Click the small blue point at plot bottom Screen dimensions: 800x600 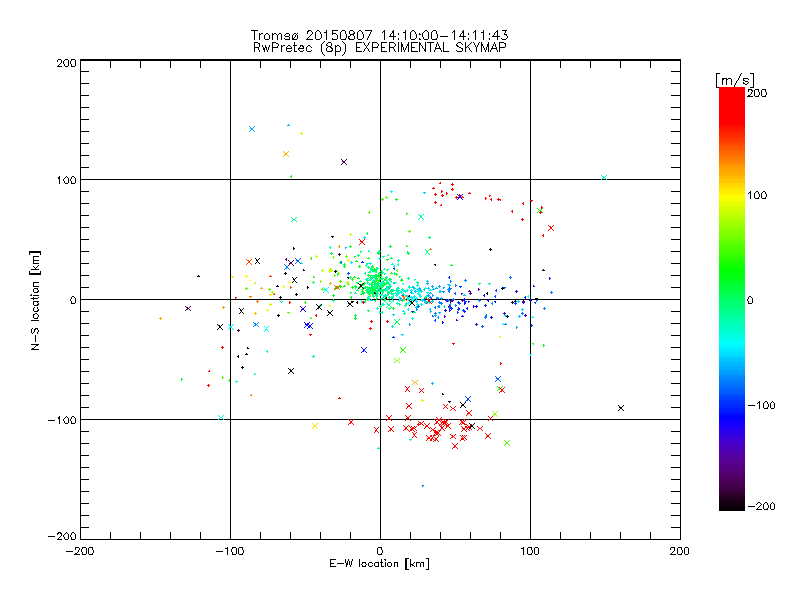[x=423, y=486]
